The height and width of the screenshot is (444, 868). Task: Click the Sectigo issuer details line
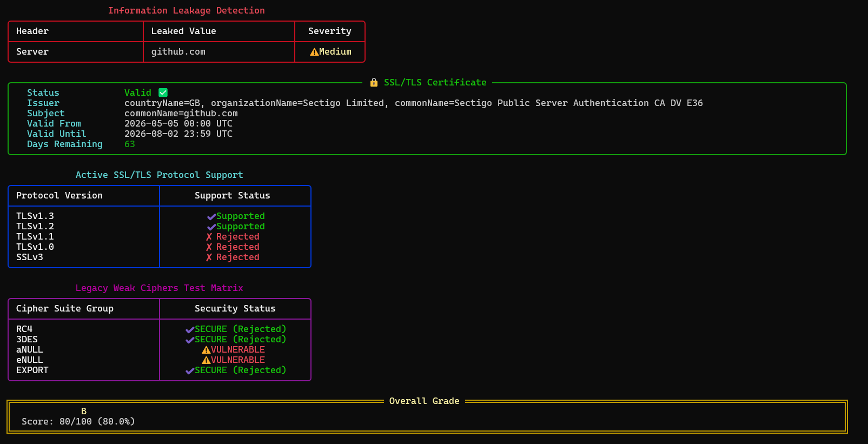tap(414, 103)
